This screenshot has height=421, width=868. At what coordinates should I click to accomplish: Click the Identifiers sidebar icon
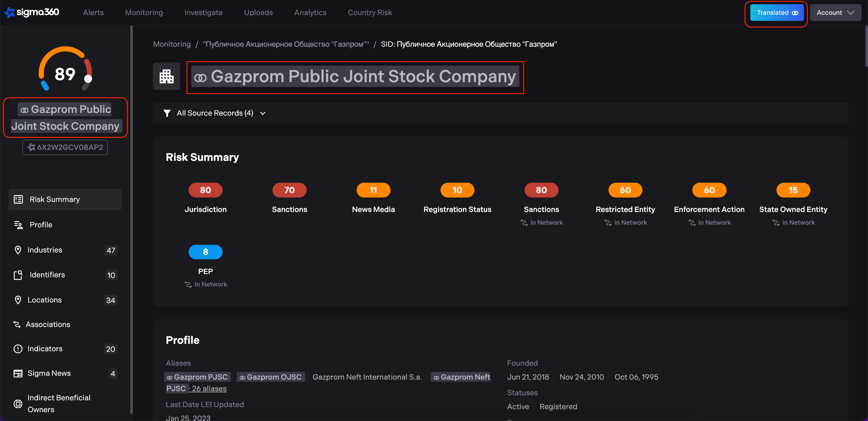click(18, 275)
